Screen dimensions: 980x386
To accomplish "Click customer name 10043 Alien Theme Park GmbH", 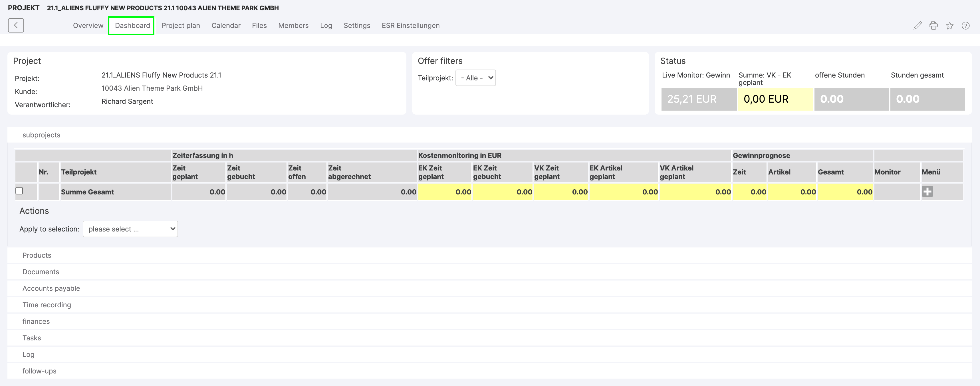I will click(x=152, y=88).
